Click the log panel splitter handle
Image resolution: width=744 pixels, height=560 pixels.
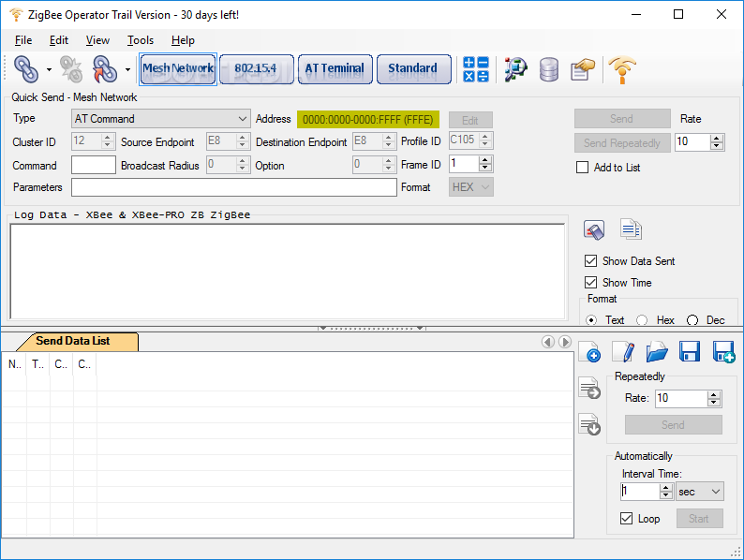(x=371, y=328)
